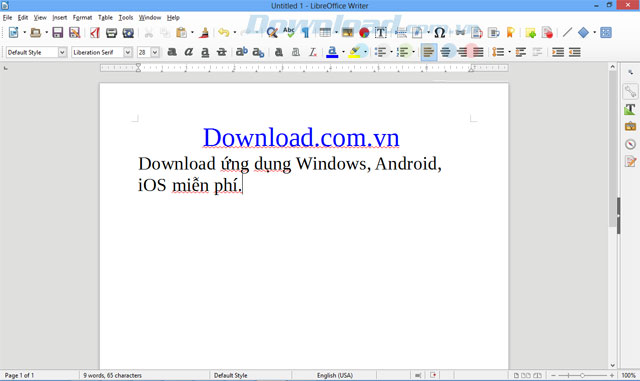Open the font color dropdown arrow
This screenshot has width=640, height=381.
pos(343,52)
